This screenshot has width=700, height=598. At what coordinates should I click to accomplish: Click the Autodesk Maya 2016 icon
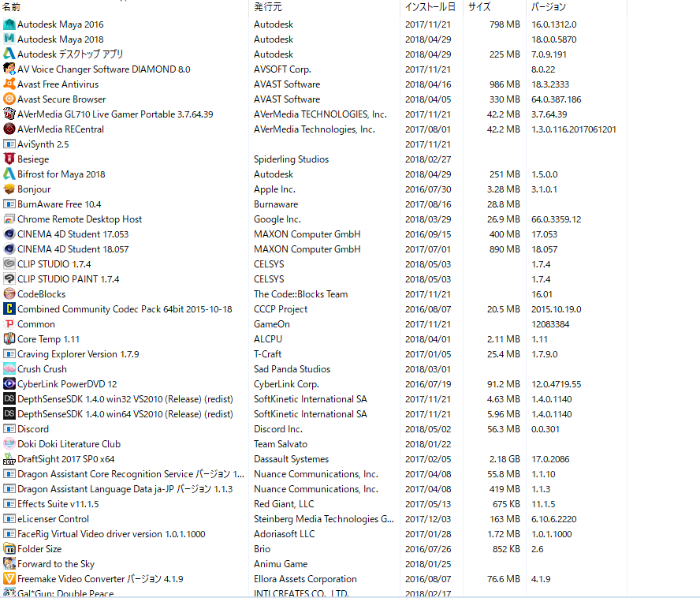(9, 24)
